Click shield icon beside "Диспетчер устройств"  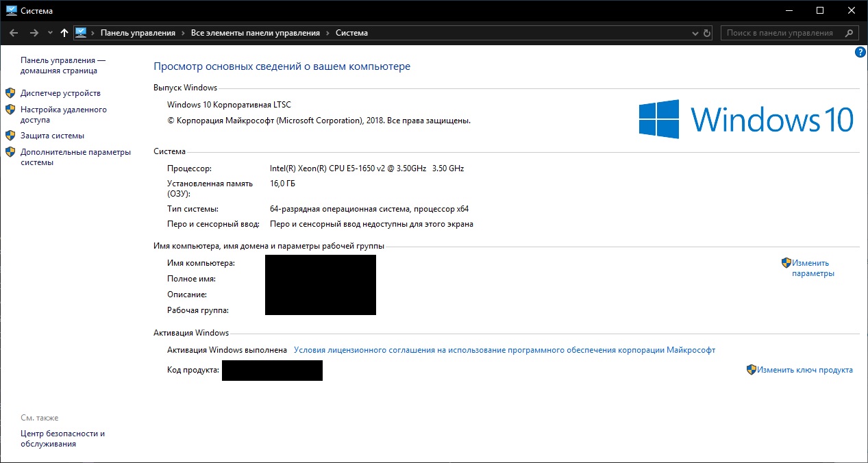tap(10, 93)
